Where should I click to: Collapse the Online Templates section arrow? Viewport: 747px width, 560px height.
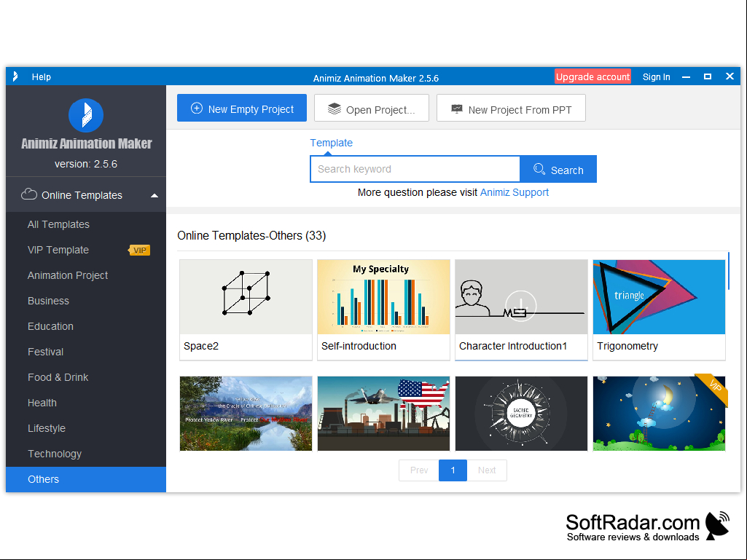[155, 195]
